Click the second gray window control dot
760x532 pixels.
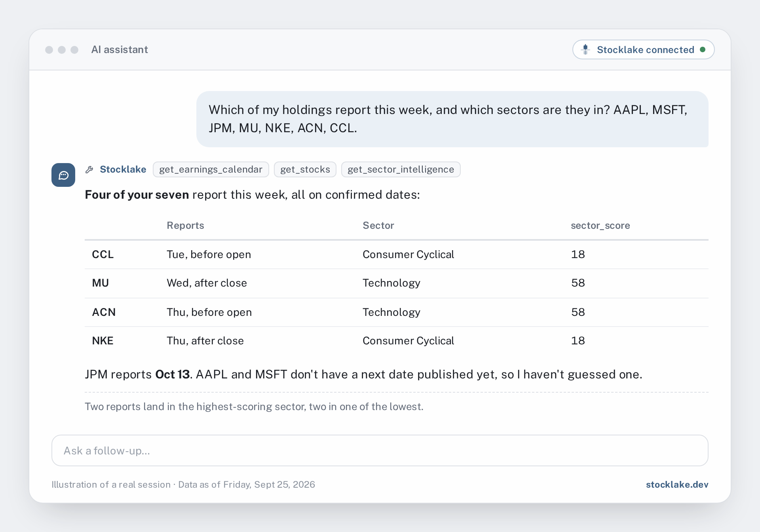[62, 49]
